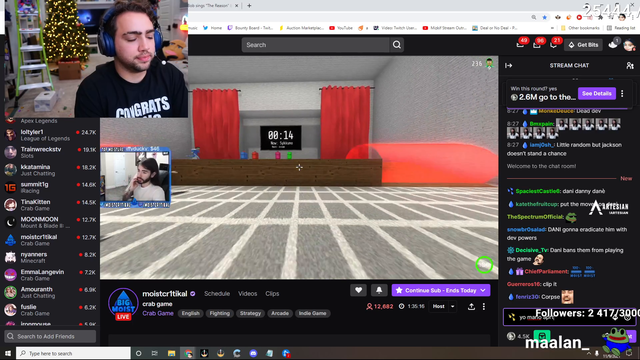Image resolution: width=640 pixels, height=360 pixels.
Task: Open stream three-dot more options menu
Action: tap(484, 307)
